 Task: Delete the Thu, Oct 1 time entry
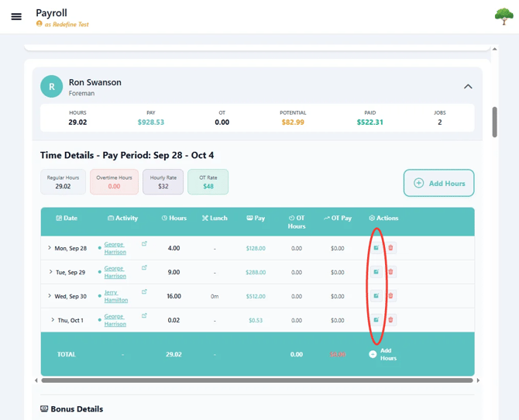tap(390, 320)
